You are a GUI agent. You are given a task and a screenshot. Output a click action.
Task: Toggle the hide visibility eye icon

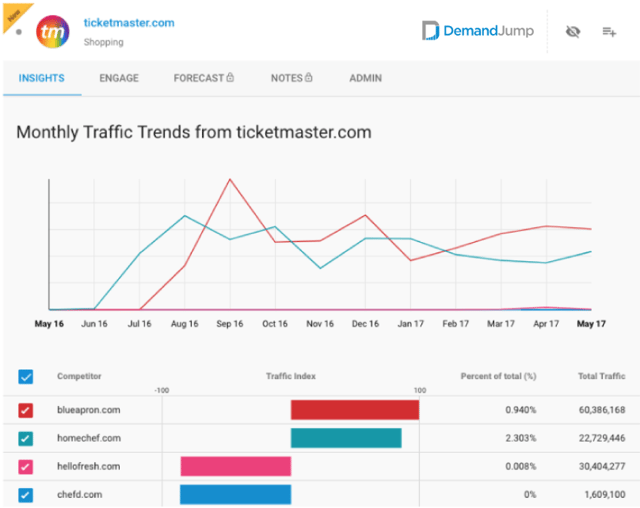573,31
